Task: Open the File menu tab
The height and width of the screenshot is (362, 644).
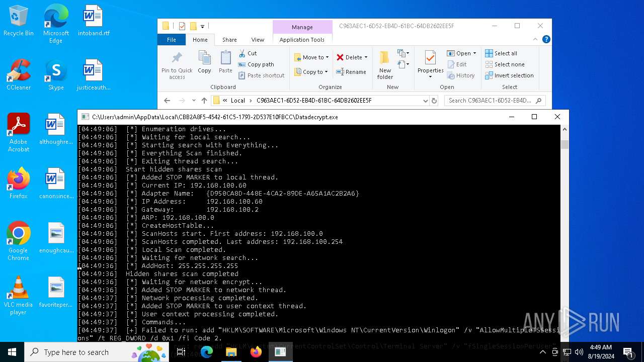Action: pos(172,40)
